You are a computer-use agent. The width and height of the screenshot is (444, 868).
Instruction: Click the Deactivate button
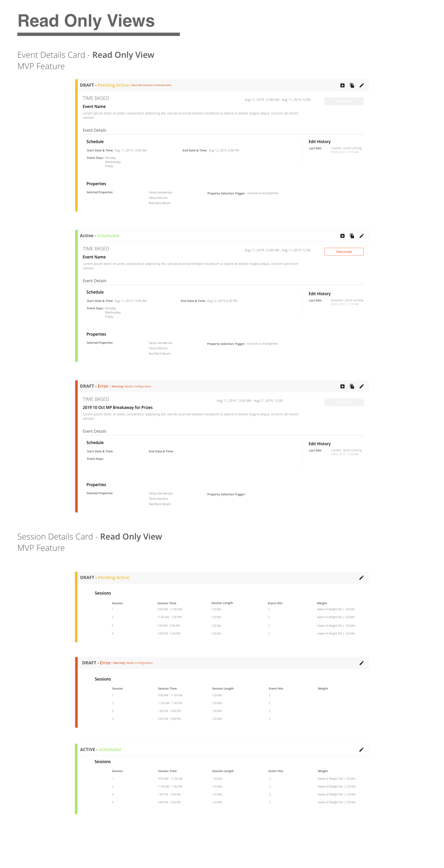(344, 252)
